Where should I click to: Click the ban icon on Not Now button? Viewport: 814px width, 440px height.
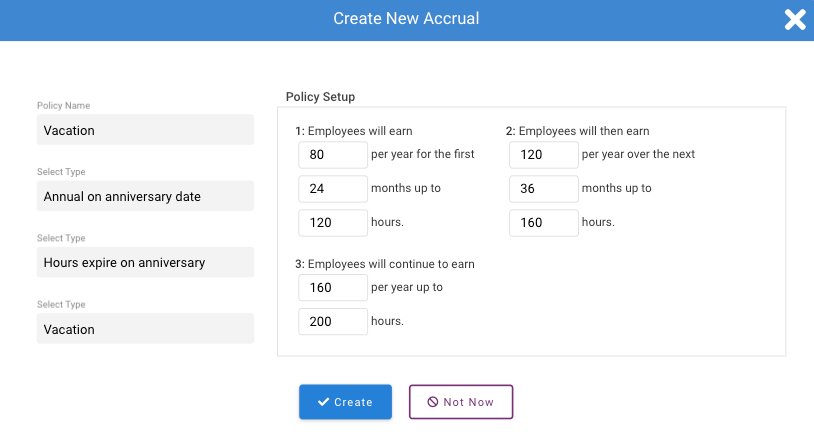coord(432,402)
